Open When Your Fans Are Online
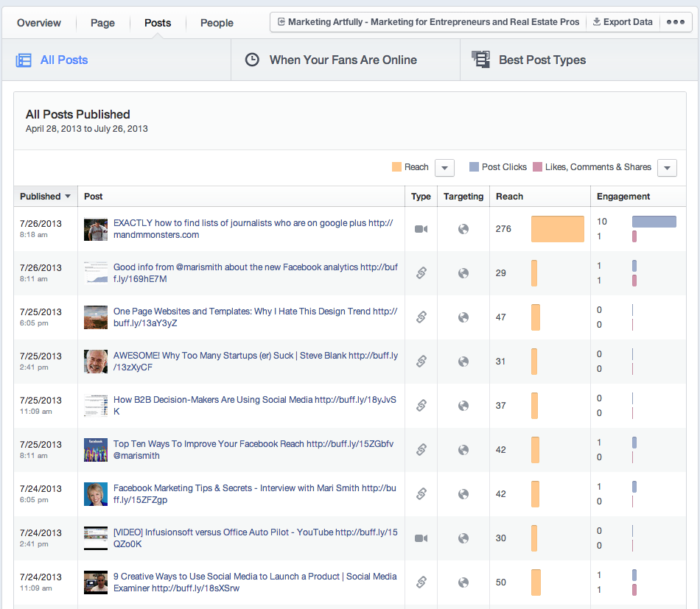This screenshot has height=609, width=700. [346, 60]
